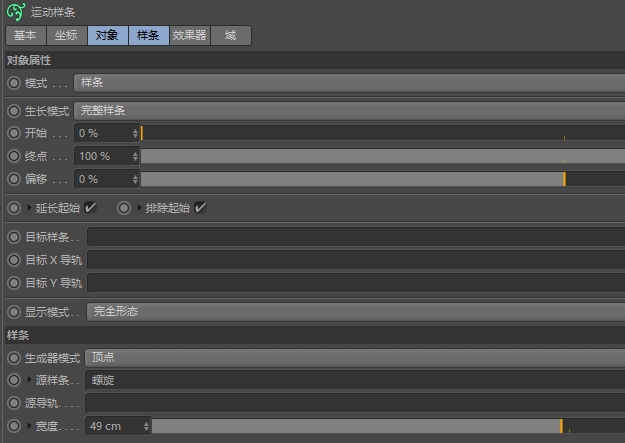Viewport: 625px width, 443px height.
Task: Click keyframe dot next to 显示模式
Action: (14, 312)
